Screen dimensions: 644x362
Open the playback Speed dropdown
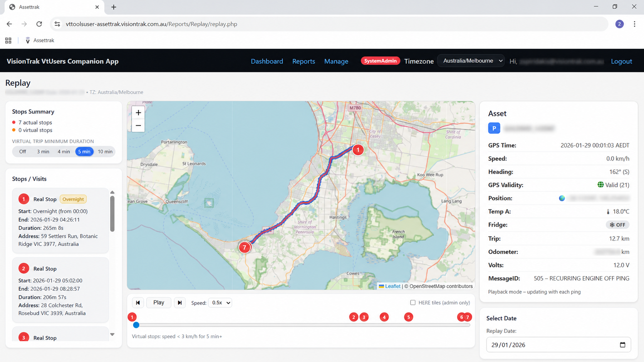click(x=220, y=303)
